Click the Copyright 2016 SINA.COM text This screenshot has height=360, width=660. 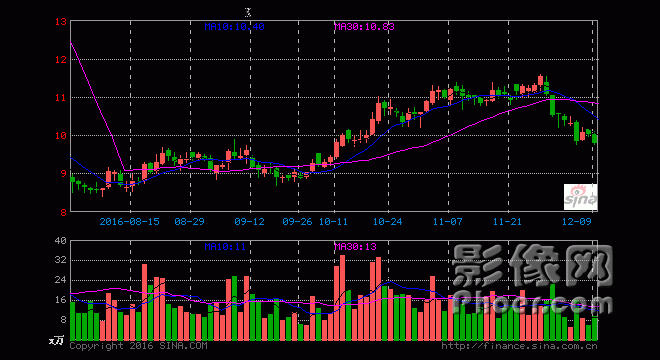[138, 346]
